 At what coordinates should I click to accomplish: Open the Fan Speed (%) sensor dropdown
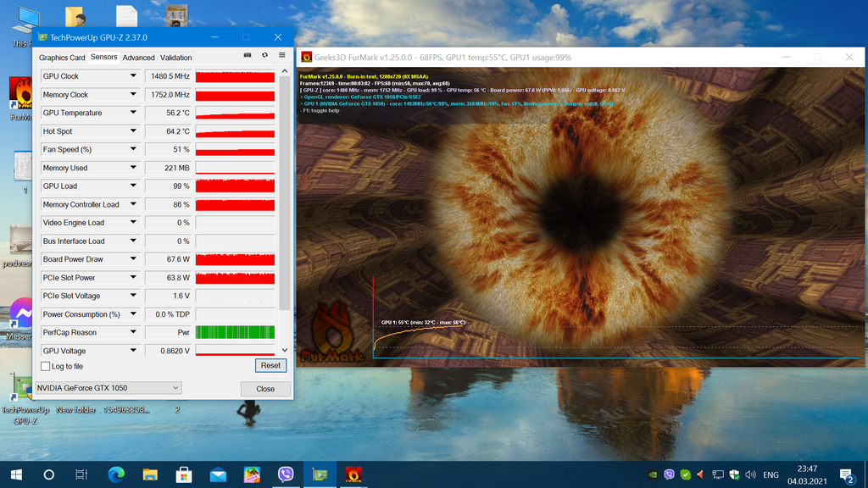(133, 149)
